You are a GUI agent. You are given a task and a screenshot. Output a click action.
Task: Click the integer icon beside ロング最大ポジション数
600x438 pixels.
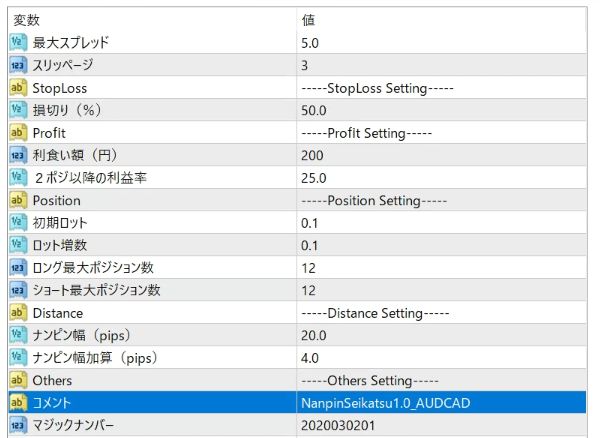(17, 267)
